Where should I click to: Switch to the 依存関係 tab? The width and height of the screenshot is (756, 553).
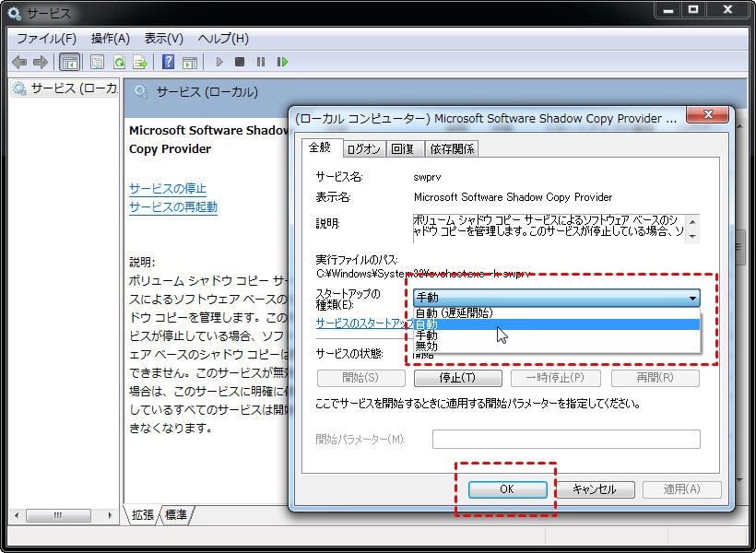pos(452,148)
